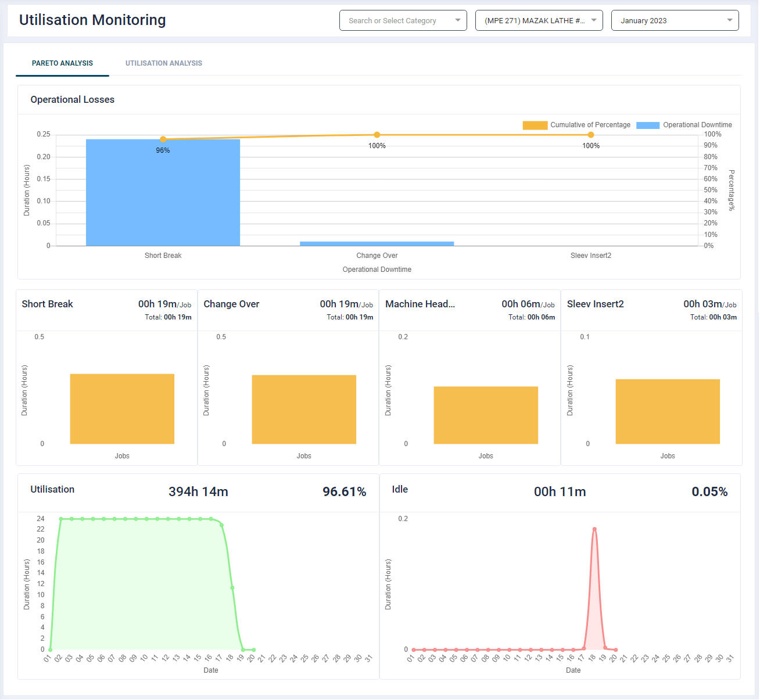This screenshot has height=700, width=760.
Task: Toggle the Cumulative of Percentage legend swatch
Action: tap(535, 125)
